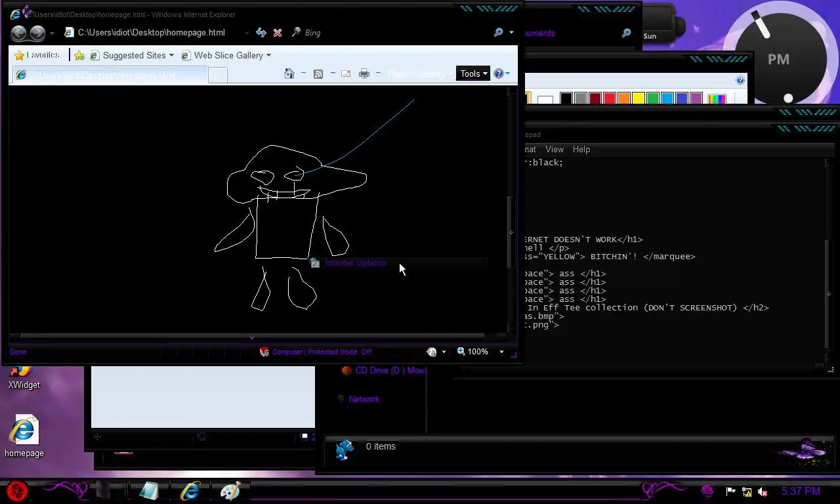Pick the gray color swatch in Paint
Image resolution: width=840 pixels, height=504 pixels.
coord(581,99)
